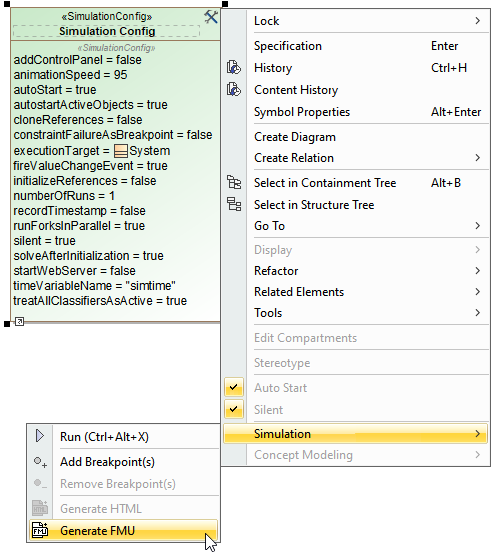Toggle the Auto Start checkmark
This screenshot has height=555, width=496.
[234, 387]
